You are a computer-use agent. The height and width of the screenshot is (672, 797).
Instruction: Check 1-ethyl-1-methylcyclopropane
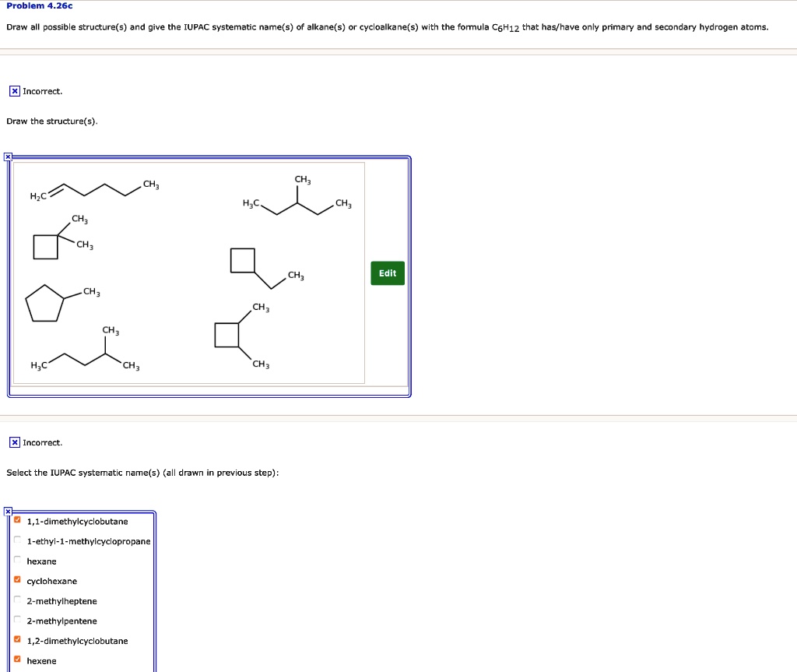coord(16,541)
